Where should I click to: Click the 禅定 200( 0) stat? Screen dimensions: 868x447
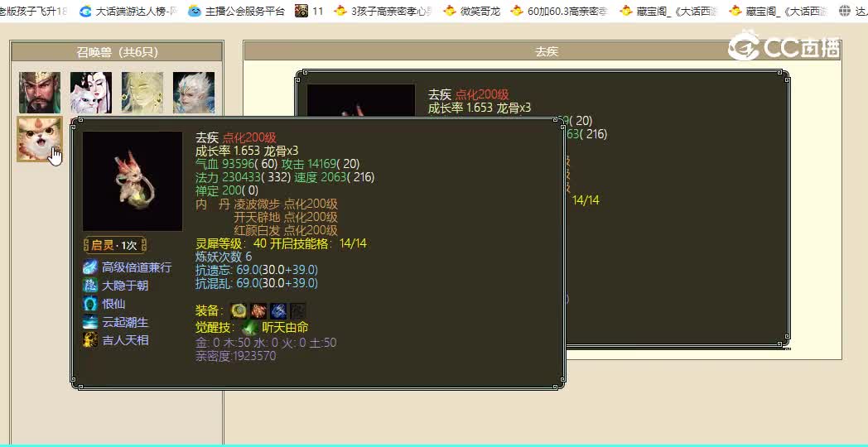tap(227, 191)
